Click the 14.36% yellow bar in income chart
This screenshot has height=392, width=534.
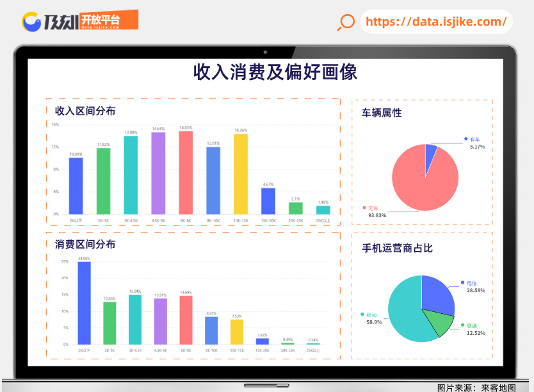point(241,174)
